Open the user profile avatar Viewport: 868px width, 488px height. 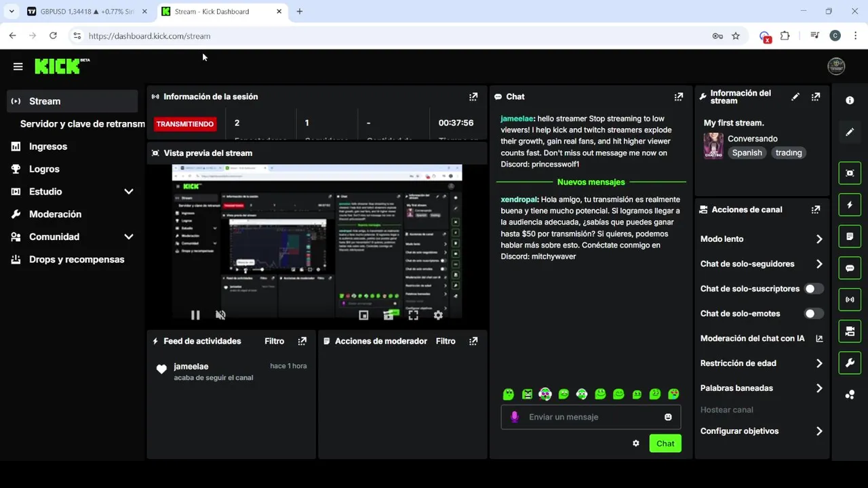(x=836, y=66)
